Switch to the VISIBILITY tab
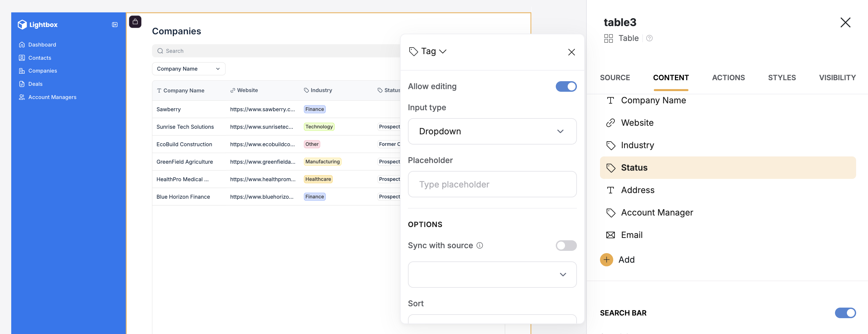This screenshot has height=334, width=868. click(837, 78)
